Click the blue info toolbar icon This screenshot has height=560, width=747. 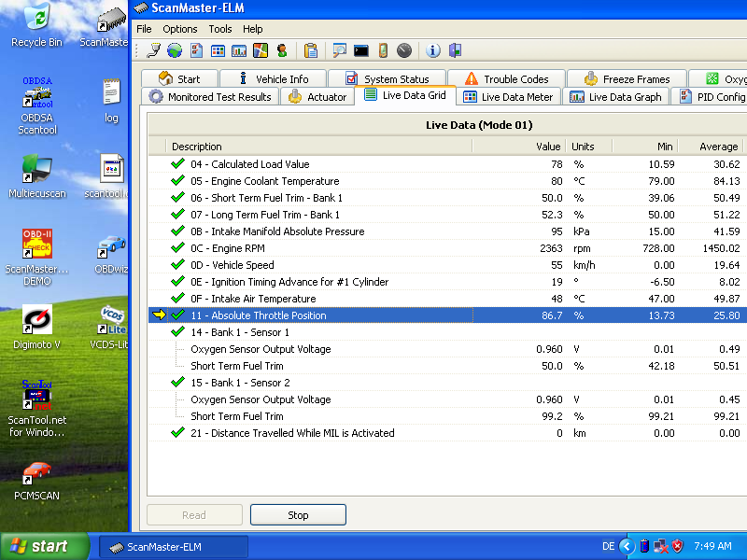433,50
